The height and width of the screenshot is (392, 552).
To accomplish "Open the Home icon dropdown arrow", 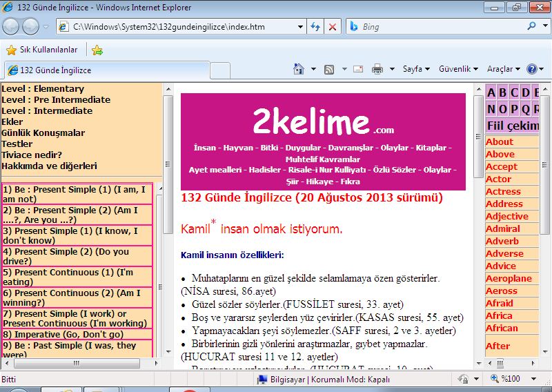I will tap(313, 69).
